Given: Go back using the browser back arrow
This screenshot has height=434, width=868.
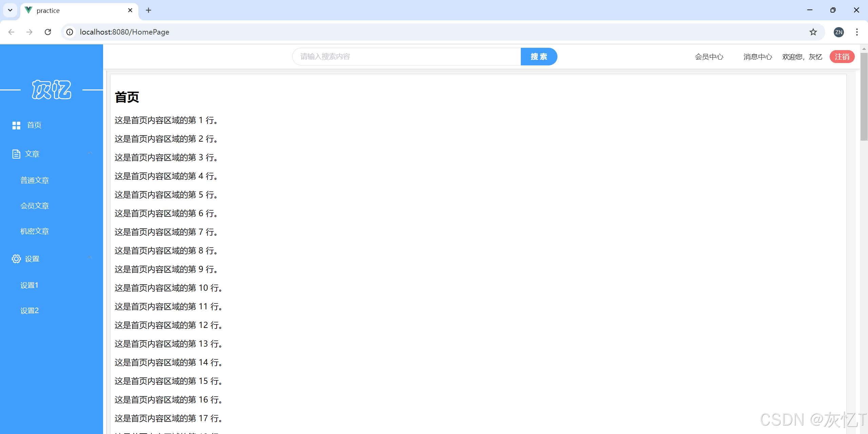Looking at the screenshot, I should [x=11, y=32].
